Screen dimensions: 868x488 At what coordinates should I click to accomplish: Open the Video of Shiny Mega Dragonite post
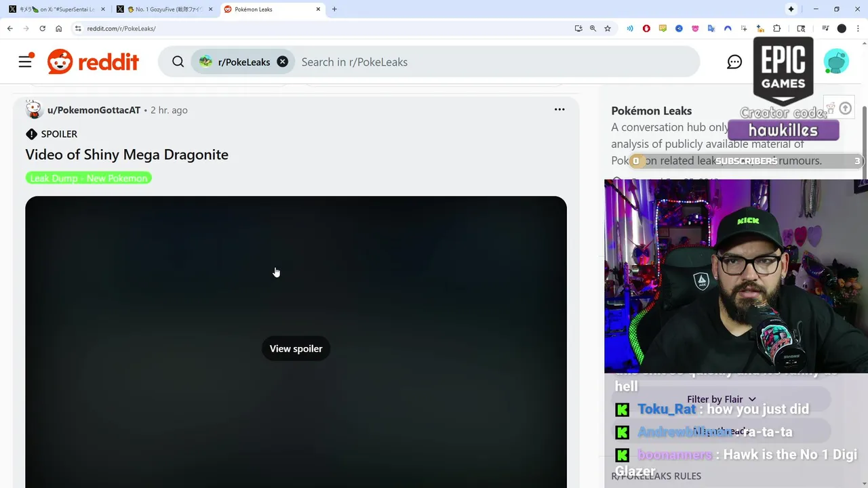127,155
